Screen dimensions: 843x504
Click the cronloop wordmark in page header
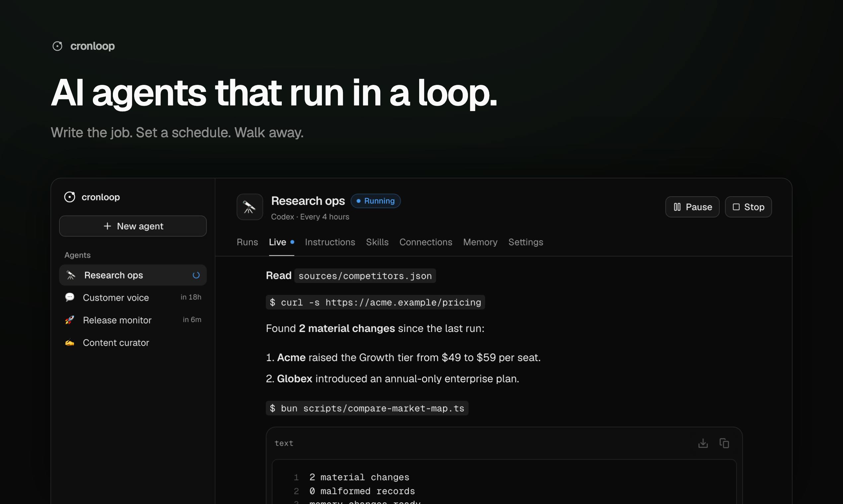[93, 46]
